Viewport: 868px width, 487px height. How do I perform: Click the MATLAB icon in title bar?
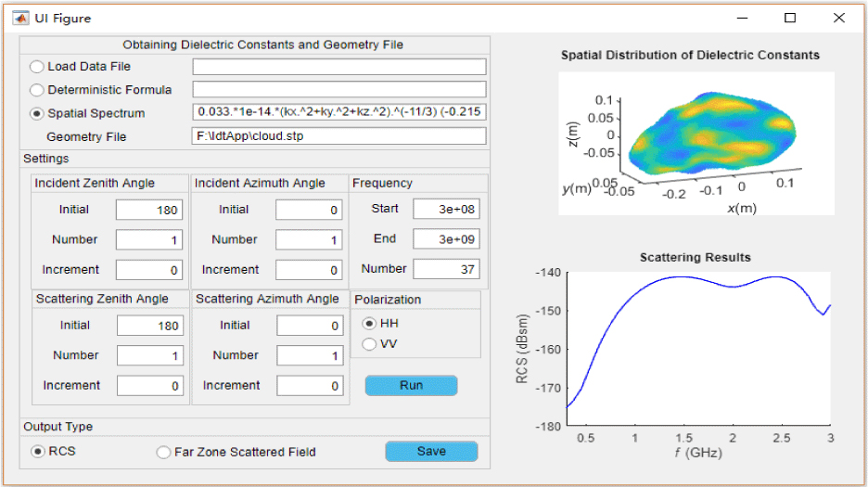coord(19,18)
